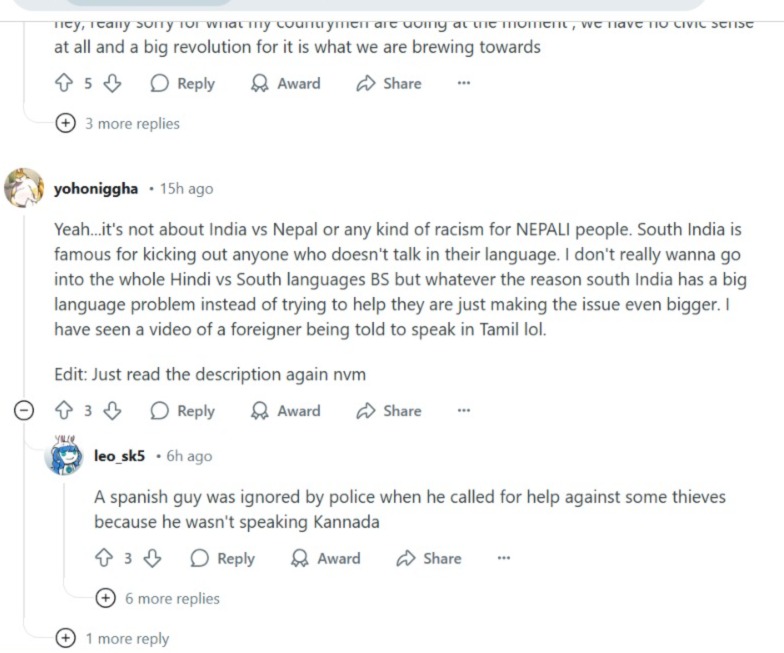Upvote the comment by yohoniggha
Screen dimensions: 784x653
(63, 411)
